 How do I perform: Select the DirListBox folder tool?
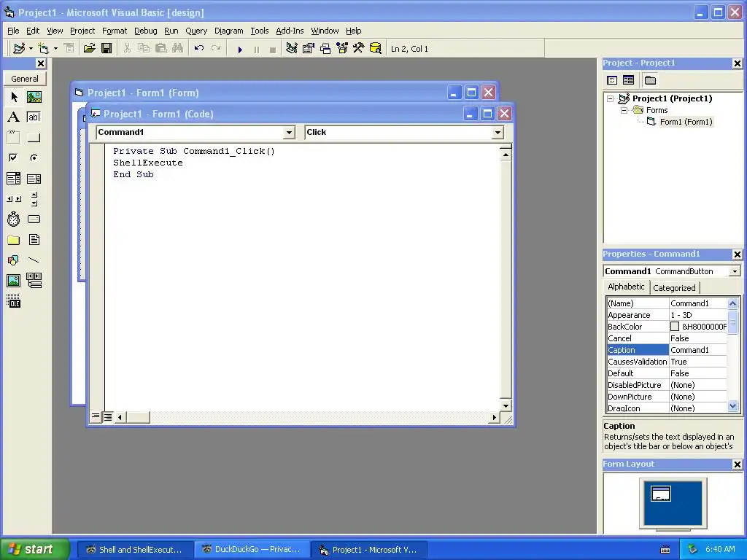pos(14,240)
